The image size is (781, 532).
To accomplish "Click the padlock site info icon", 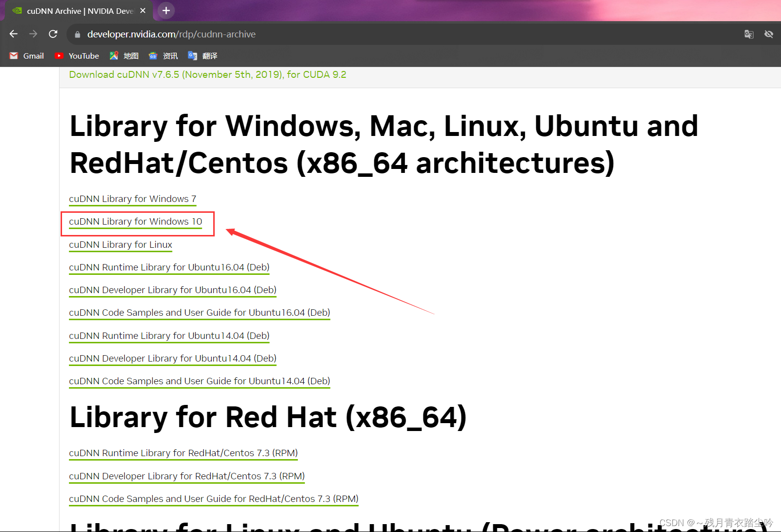I will 77,34.
